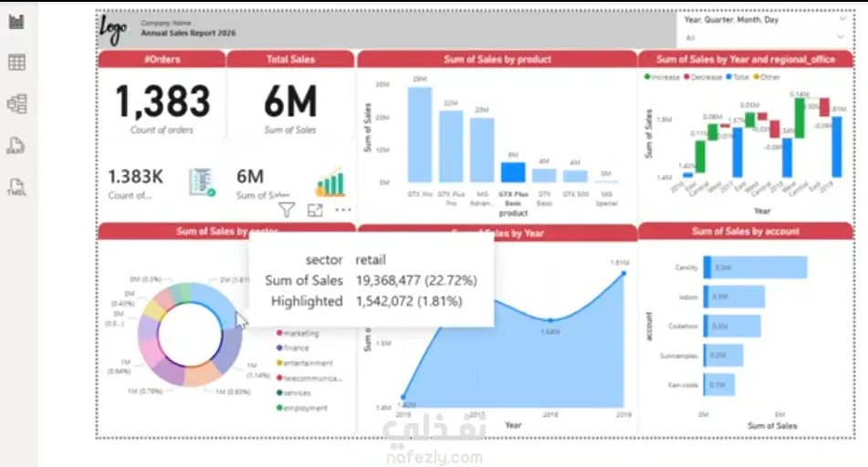This screenshot has width=868, height=467.
Task: Click the Logo image in header
Action: (x=113, y=30)
